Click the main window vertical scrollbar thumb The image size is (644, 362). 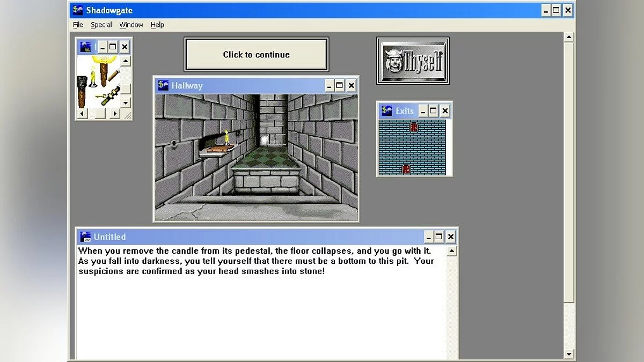point(569,173)
